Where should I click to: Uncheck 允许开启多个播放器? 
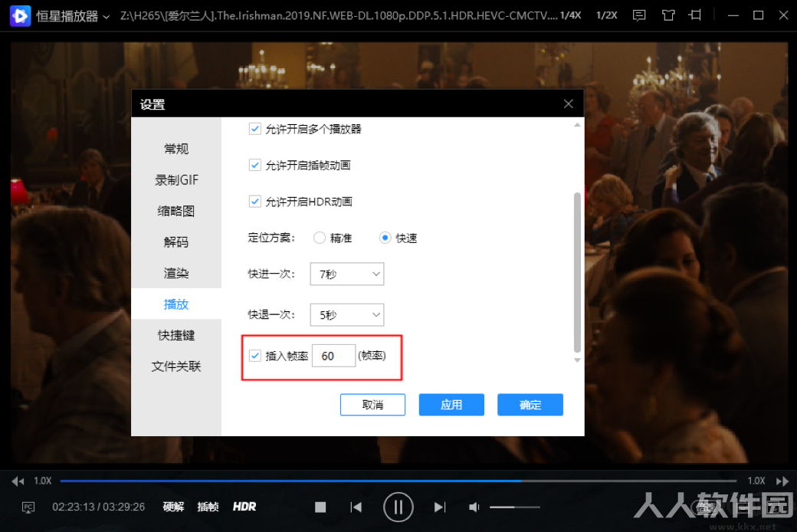click(255, 129)
